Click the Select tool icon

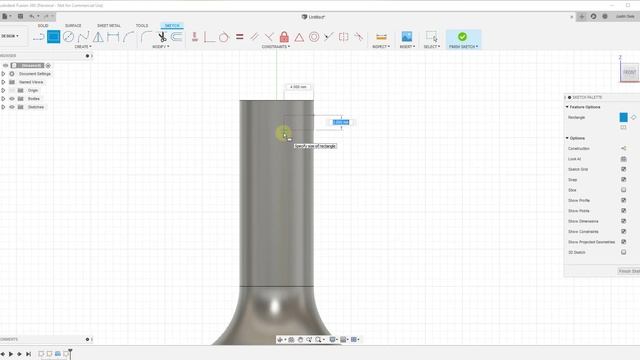[431, 37]
